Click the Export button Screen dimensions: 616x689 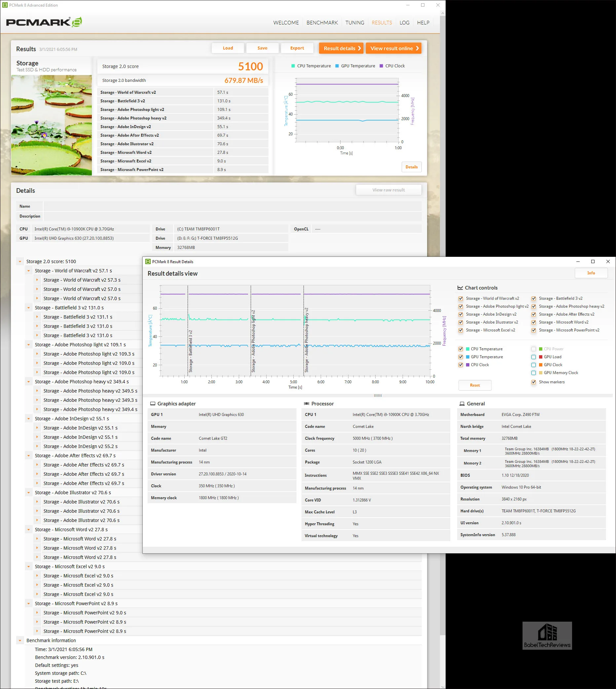pos(297,48)
